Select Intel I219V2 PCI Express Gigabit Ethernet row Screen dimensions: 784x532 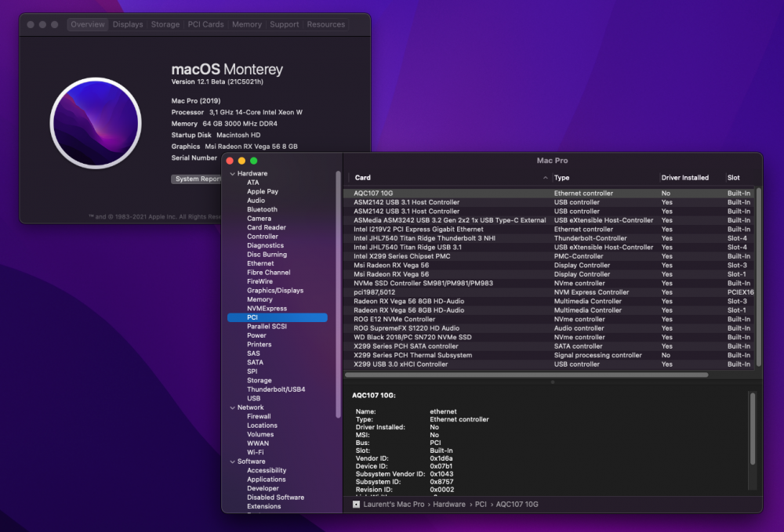pos(550,230)
